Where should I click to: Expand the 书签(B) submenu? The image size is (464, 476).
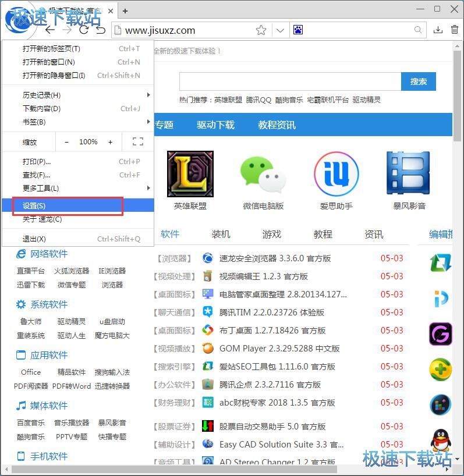pos(78,122)
